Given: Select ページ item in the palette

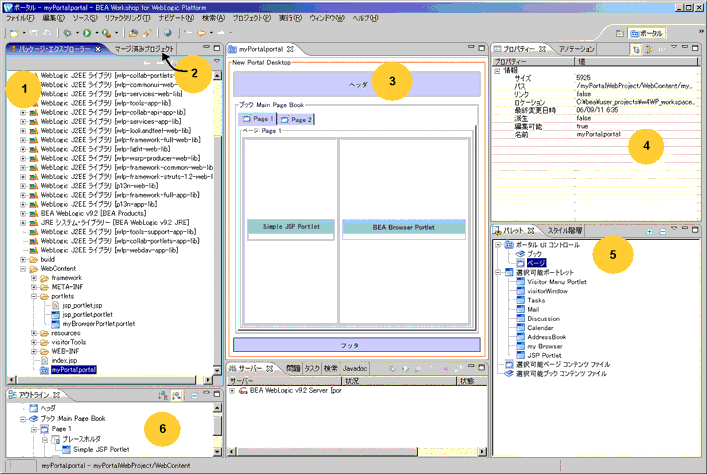Looking at the screenshot, I should [x=537, y=263].
